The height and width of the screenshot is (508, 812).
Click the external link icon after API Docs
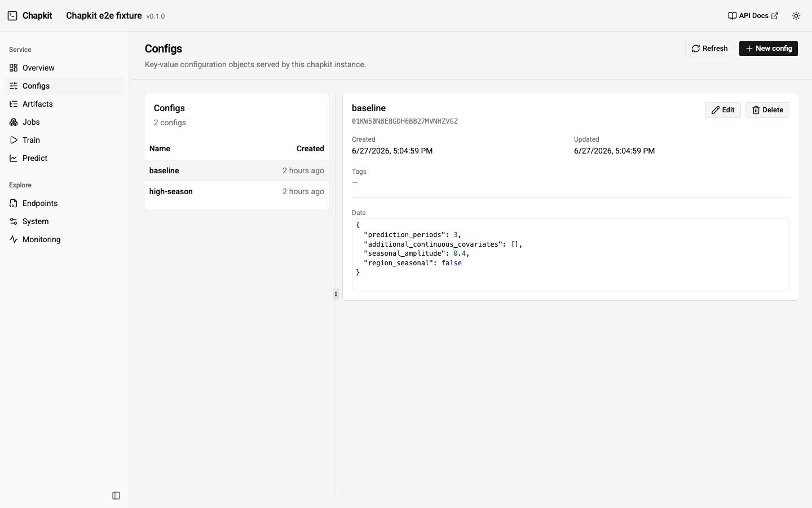click(x=775, y=16)
